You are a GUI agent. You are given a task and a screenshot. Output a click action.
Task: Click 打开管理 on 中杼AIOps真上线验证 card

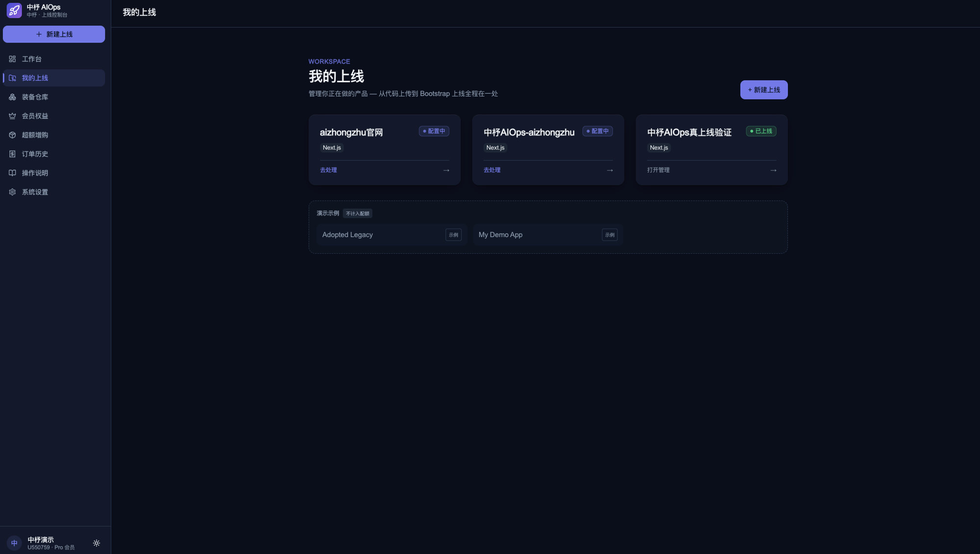coord(658,170)
